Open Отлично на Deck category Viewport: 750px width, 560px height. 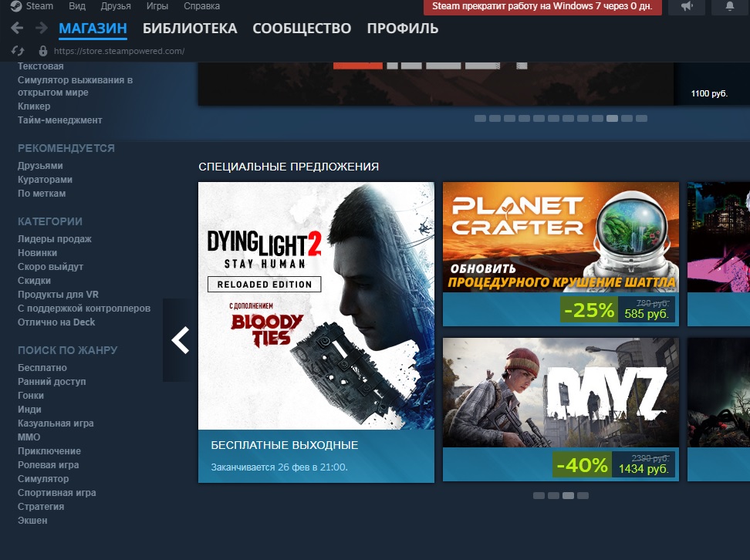pos(56,322)
